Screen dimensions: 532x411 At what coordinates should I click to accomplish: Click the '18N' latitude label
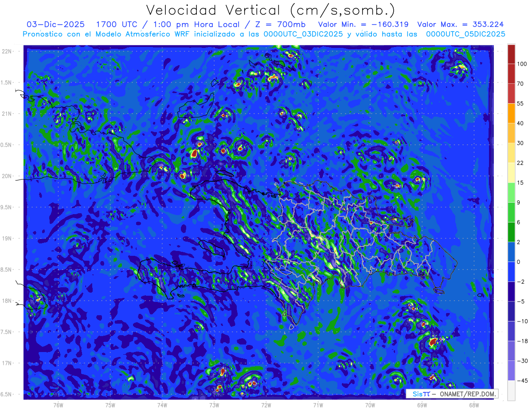point(7,301)
